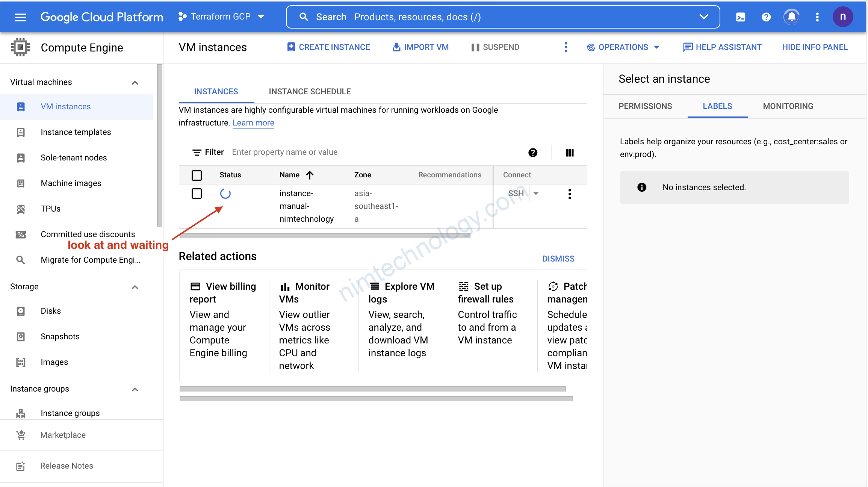Click the filter help question icon
The height and width of the screenshot is (487, 868).
point(532,152)
